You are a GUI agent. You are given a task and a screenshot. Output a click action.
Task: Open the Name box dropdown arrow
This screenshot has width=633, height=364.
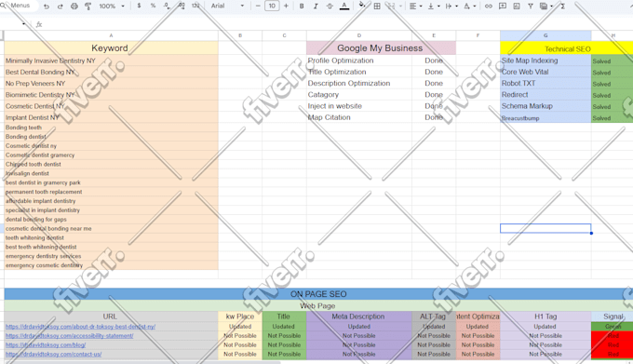coord(24,24)
